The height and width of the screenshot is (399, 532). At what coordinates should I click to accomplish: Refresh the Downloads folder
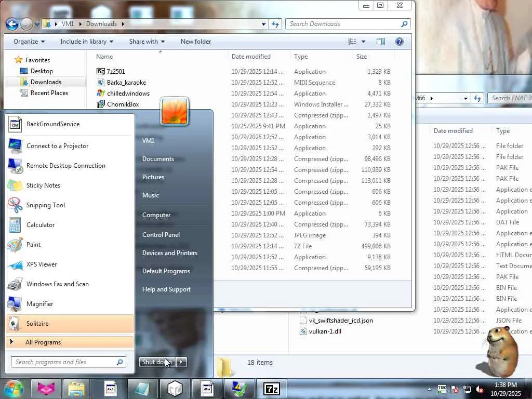pyautogui.click(x=275, y=24)
